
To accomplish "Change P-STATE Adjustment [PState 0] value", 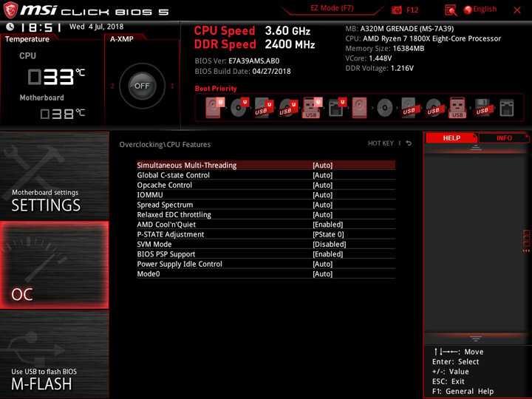I will (x=328, y=234).
